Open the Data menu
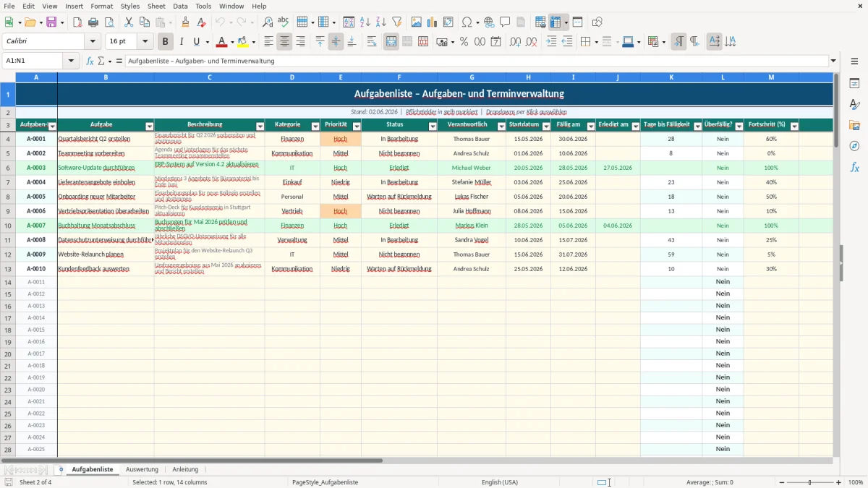 click(x=180, y=6)
